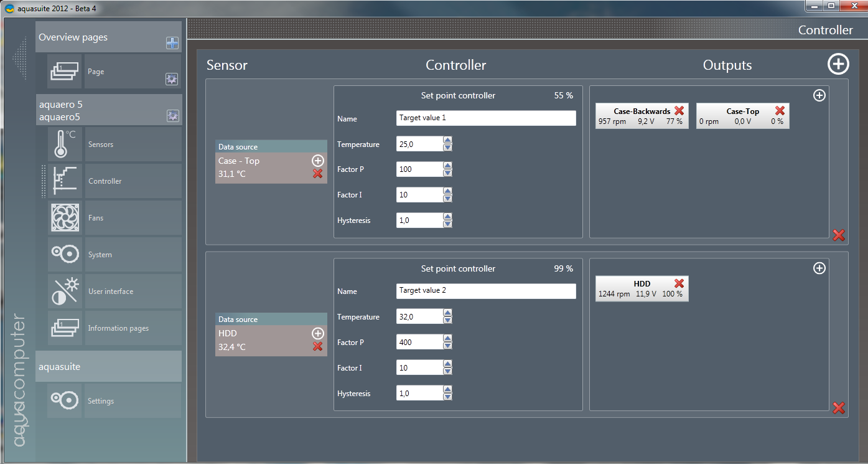Increase Hysteresis of Target value 2
This screenshot has height=464, width=868.
click(447, 390)
